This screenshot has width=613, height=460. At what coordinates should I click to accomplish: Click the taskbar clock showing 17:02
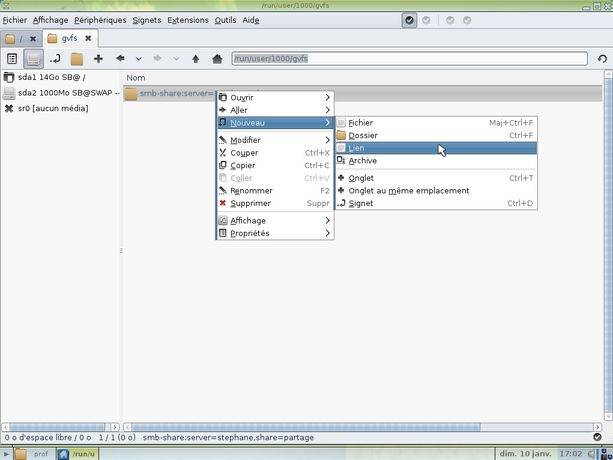[571, 454]
